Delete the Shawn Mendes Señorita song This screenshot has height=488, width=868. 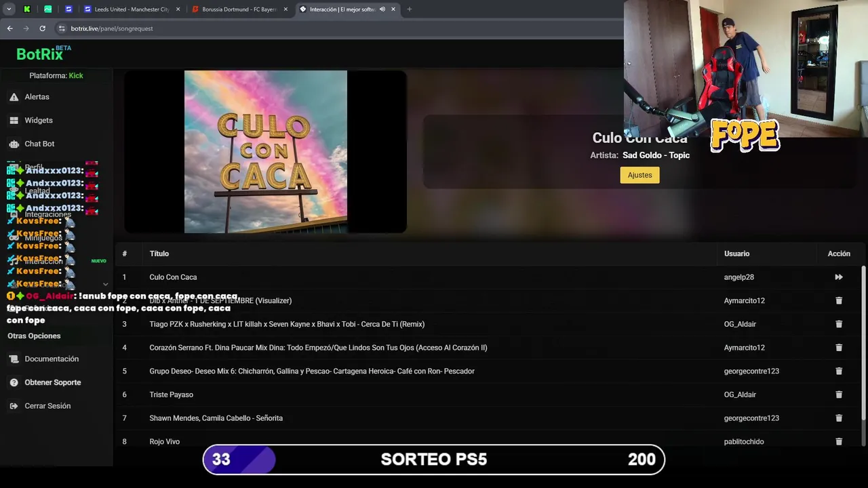[x=839, y=418]
